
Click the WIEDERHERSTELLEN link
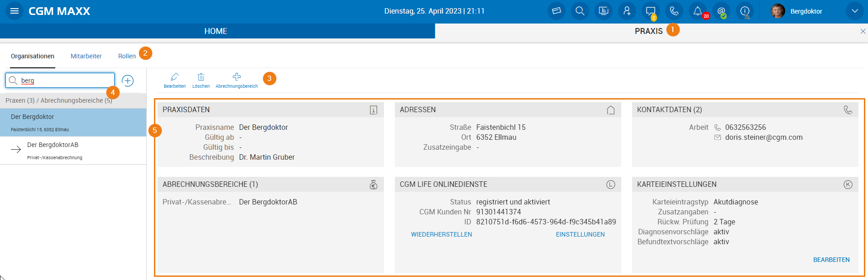pos(441,234)
